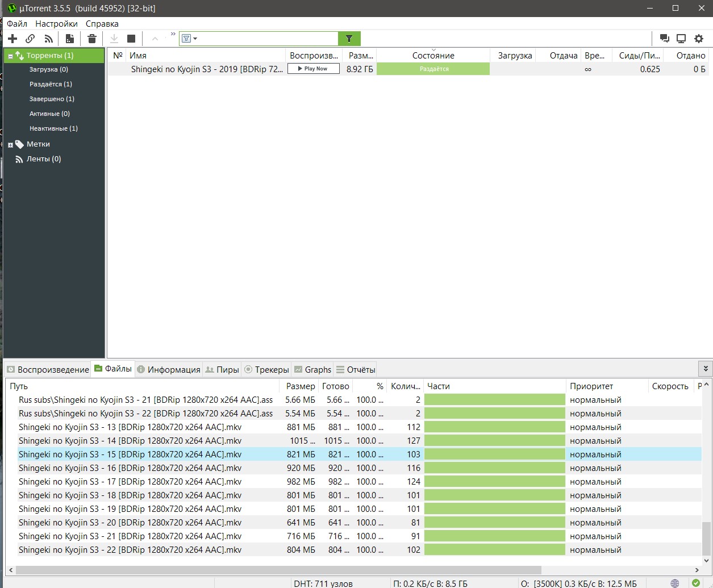Click the green Раздаётся status bar
Image resolution: width=713 pixels, height=588 pixels.
[433, 69]
